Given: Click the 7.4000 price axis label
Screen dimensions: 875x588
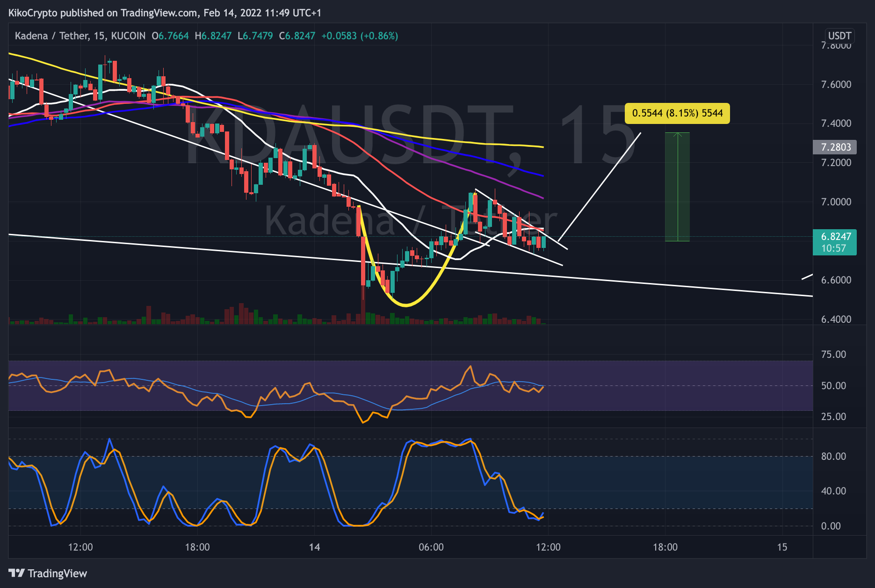Looking at the screenshot, I should (836, 123).
